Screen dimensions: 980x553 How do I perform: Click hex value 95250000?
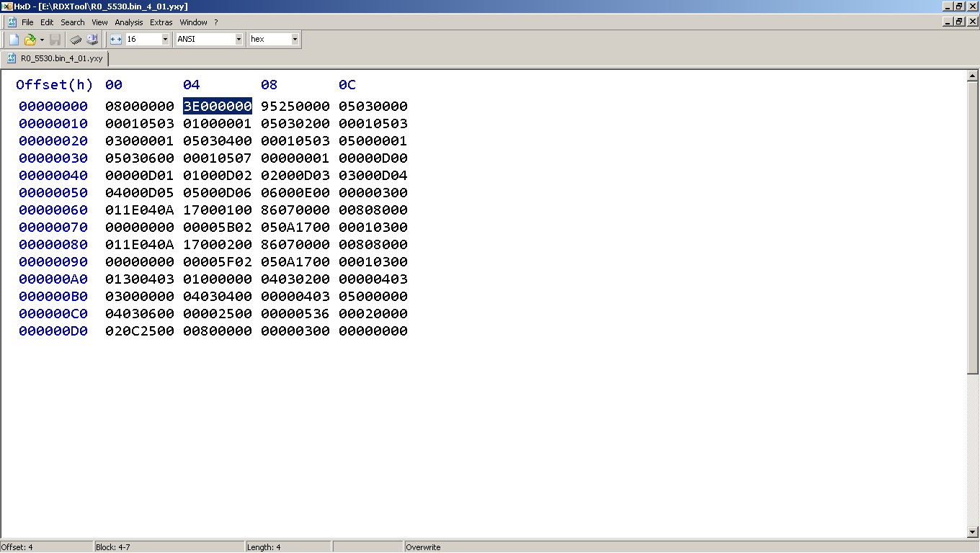(x=295, y=107)
